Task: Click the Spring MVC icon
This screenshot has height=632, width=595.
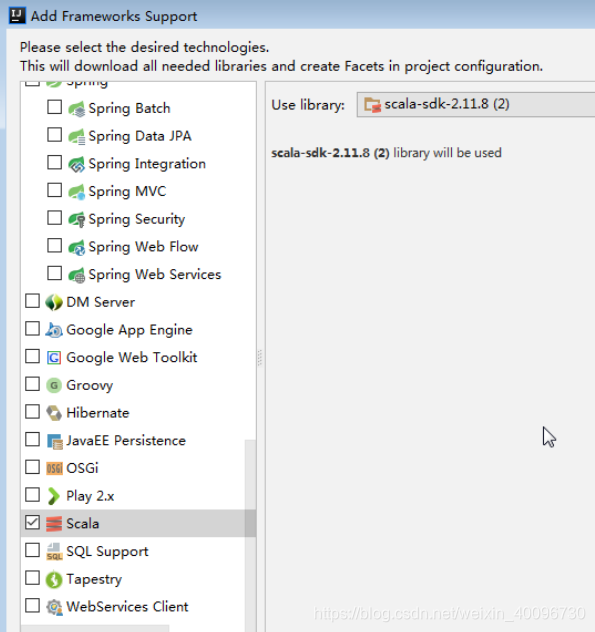Action: pos(77,192)
